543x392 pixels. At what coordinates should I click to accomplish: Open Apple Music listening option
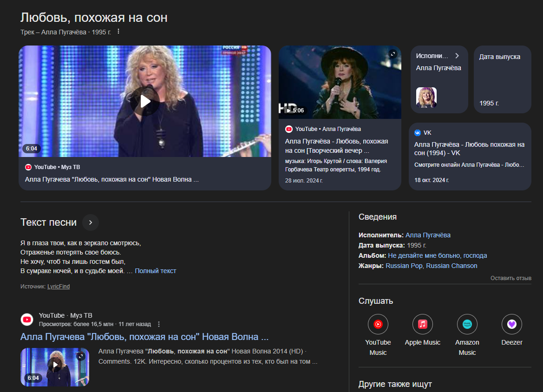pos(422,324)
